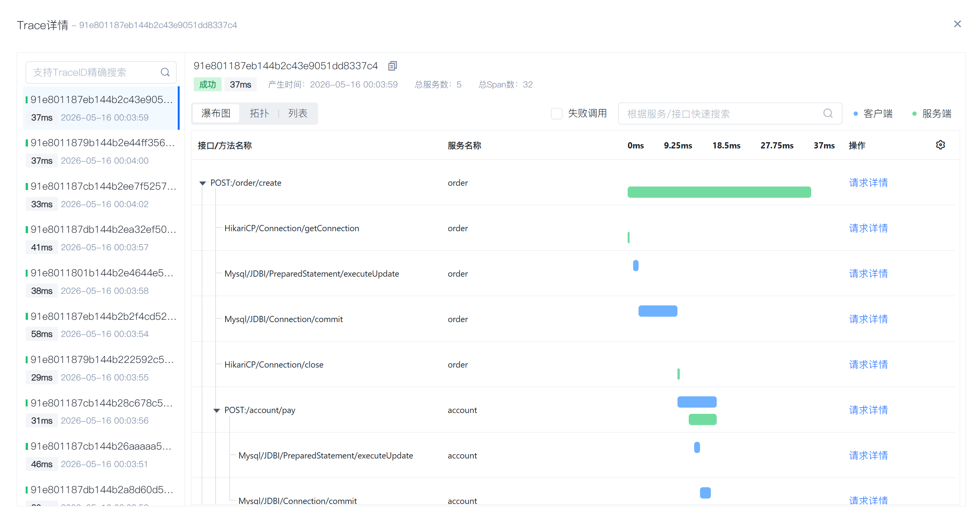Select trace 91e801187eb144b2b2f4cd52
The image size is (980, 523).
pos(101,325)
